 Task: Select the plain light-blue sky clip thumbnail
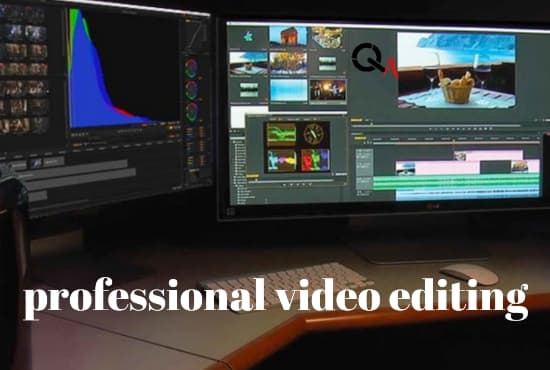pyautogui.click(x=288, y=90)
